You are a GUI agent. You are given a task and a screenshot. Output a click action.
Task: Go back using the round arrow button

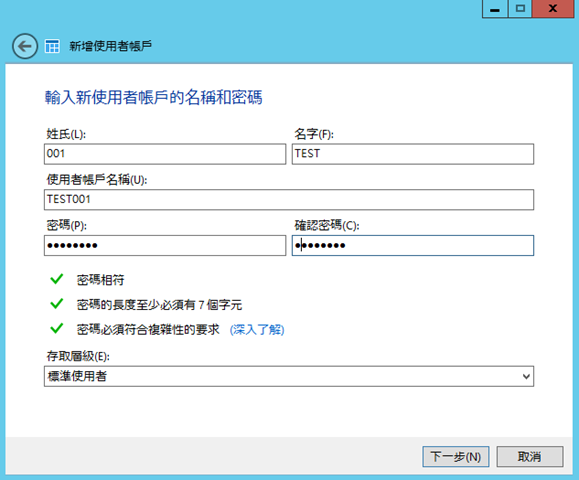click(x=25, y=46)
